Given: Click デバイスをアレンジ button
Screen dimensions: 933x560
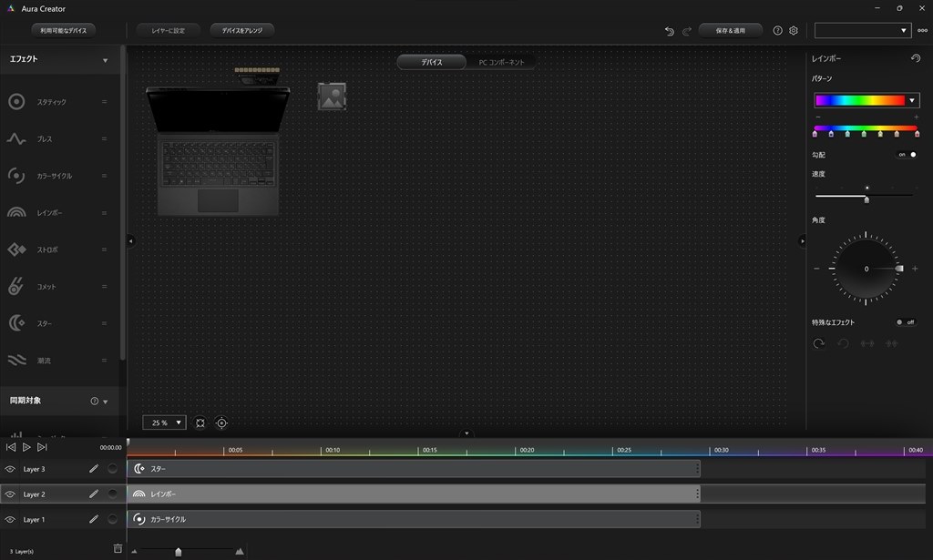Looking at the screenshot, I should pyautogui.click(x=242, y=30).
